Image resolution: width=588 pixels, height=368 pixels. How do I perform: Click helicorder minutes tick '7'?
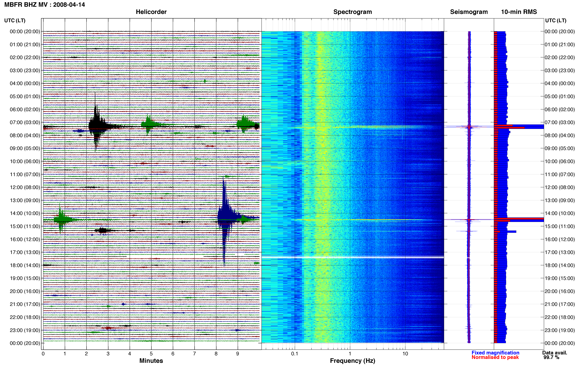[x=195, y=354]
